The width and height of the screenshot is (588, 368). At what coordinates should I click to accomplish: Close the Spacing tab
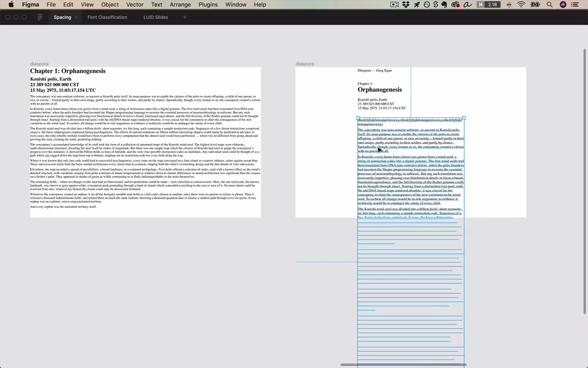[x=76, y=17]
